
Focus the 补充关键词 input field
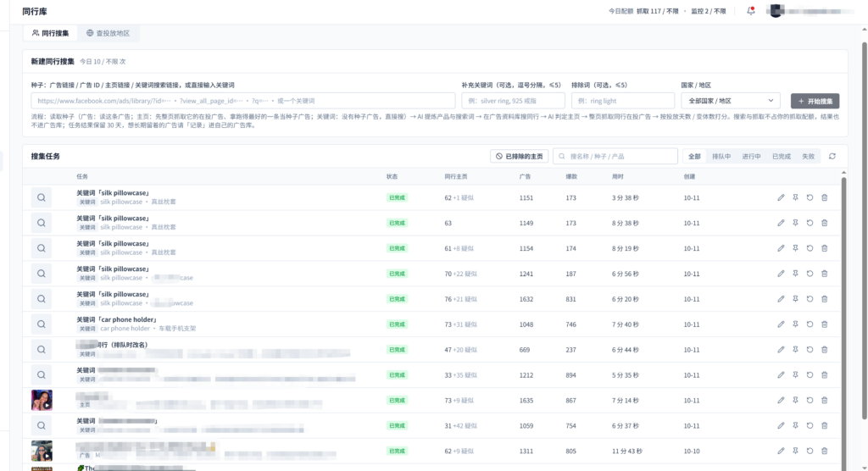(x=513, y=101)
